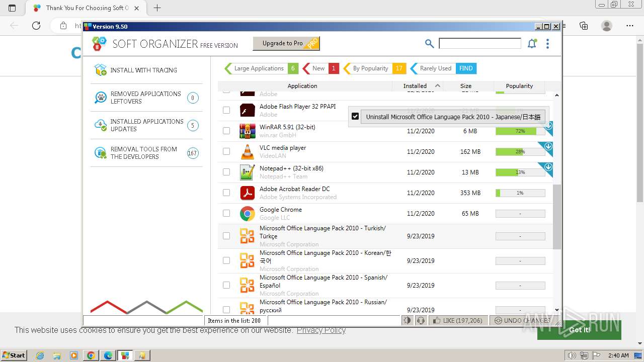Click the Upgrade to Pro button
The image size is (644, 362).
pyautogui.click(x=286, y=43)
